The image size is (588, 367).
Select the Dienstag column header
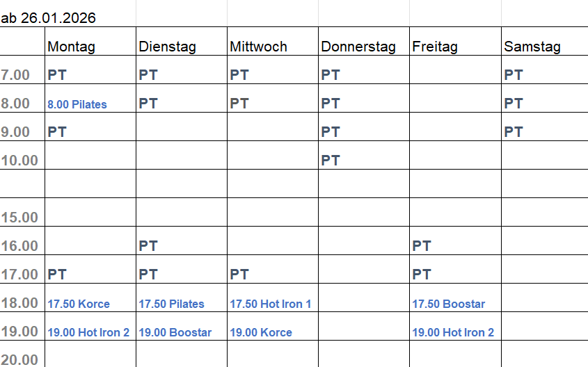(x=167, y=47)
